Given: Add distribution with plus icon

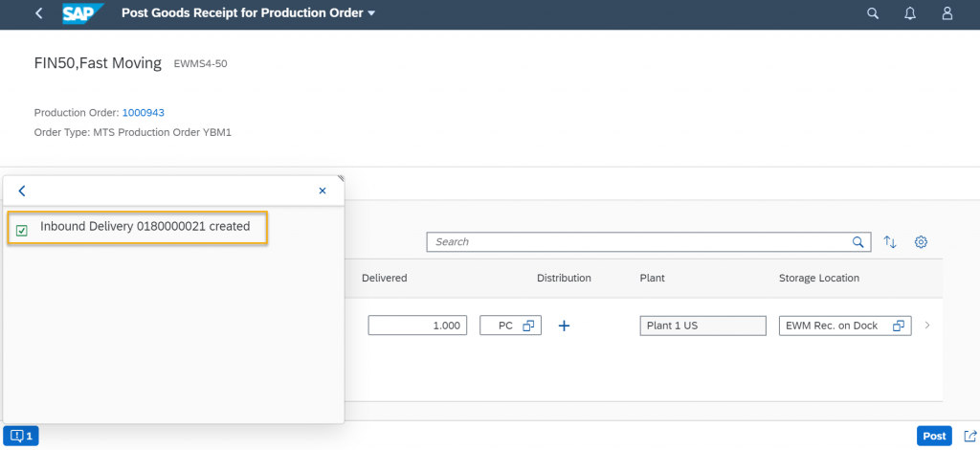Looking at the screenshot, I should coord(564,326).
